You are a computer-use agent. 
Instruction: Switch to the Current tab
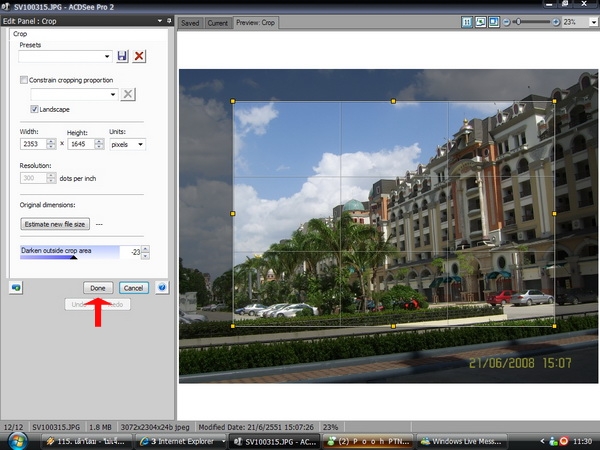(x=217, y=22)
